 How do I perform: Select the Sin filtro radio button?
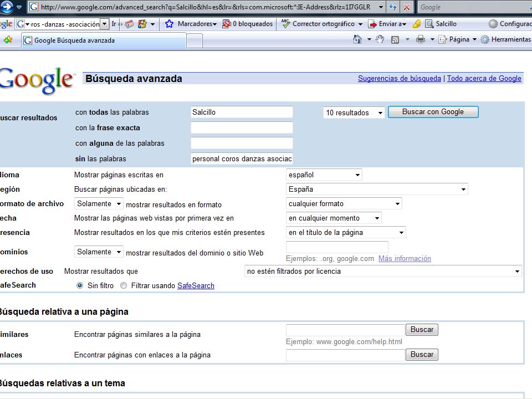80,285
